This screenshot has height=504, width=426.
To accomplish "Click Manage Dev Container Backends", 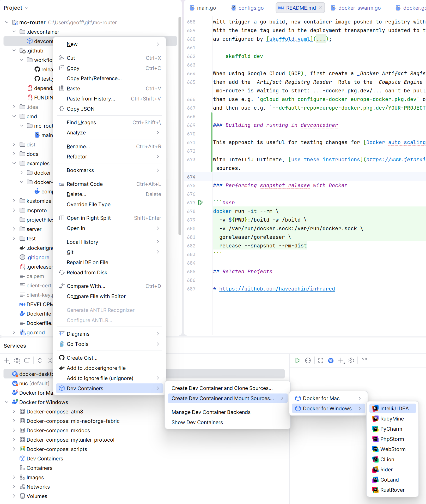I will 228,412.
